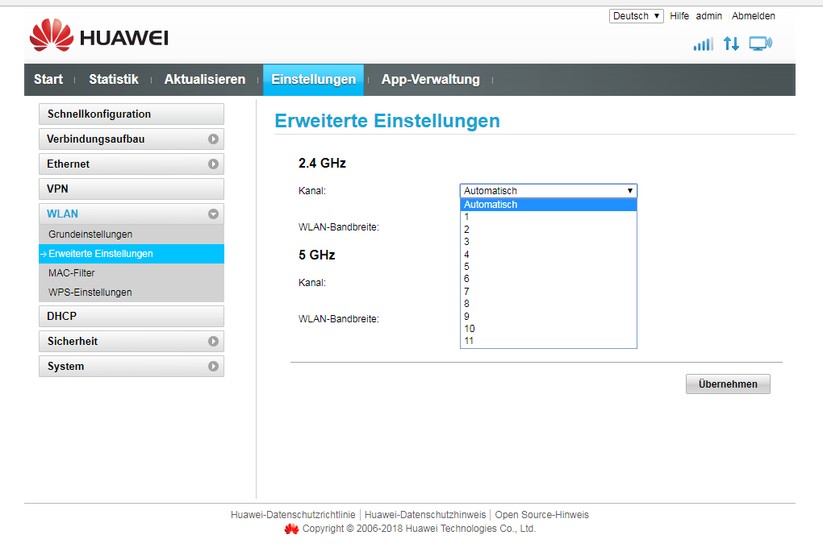823x552 pixels.
Task: Click the signal strength bars icon
Action: coord(703,44)
